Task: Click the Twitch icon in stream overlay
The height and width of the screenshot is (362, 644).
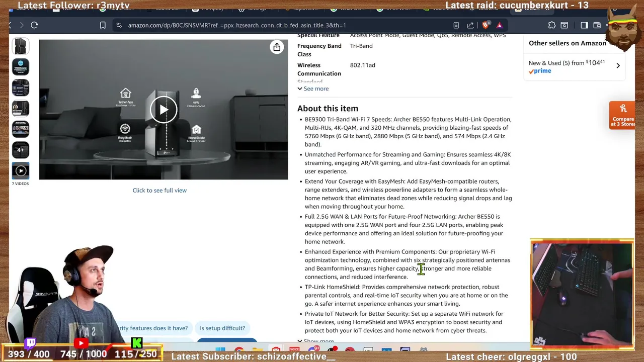Action: click(30, 343)
